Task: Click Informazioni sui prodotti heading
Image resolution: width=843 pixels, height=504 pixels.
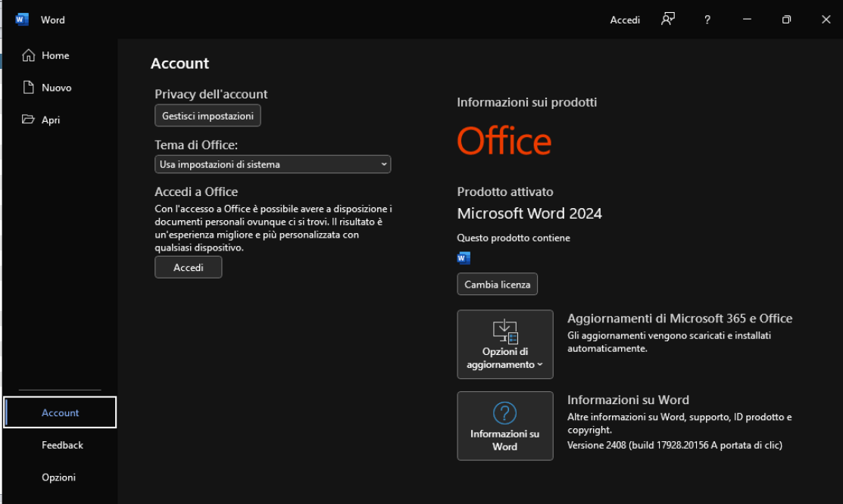Action: coord(527,102)
